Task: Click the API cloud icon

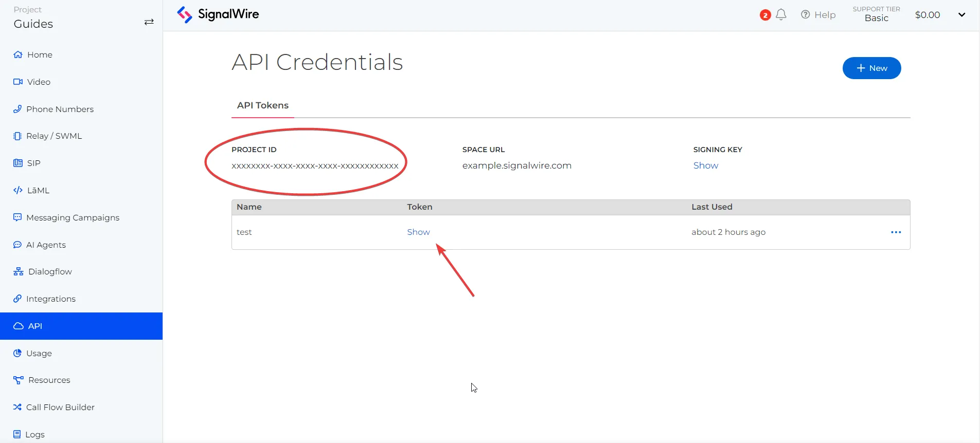Action: pyautogui.click(x=19, y=326)
